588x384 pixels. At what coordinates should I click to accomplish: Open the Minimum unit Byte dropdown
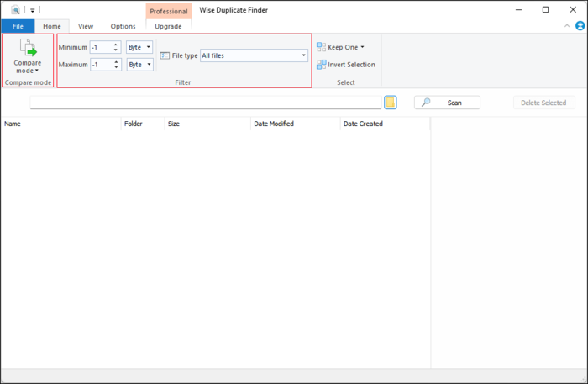[x=139, y=47]
